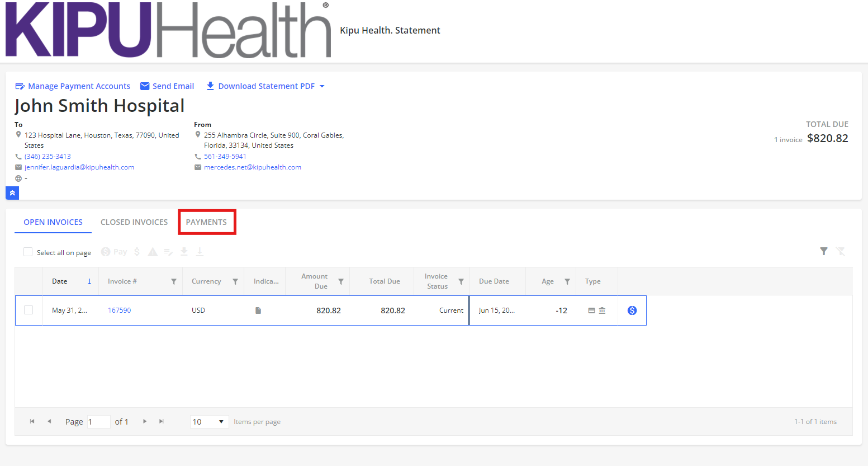This screenshot has height=466, width=868.
Task: Open the items per page dropdown
Action: (x=209, y=421)
